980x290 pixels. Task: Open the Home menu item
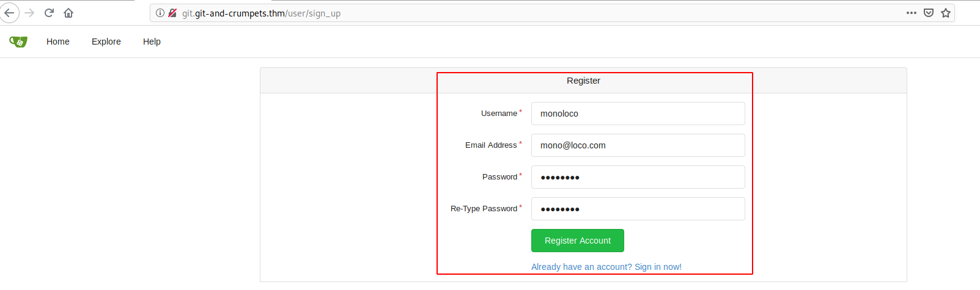(x=58, y=42)
